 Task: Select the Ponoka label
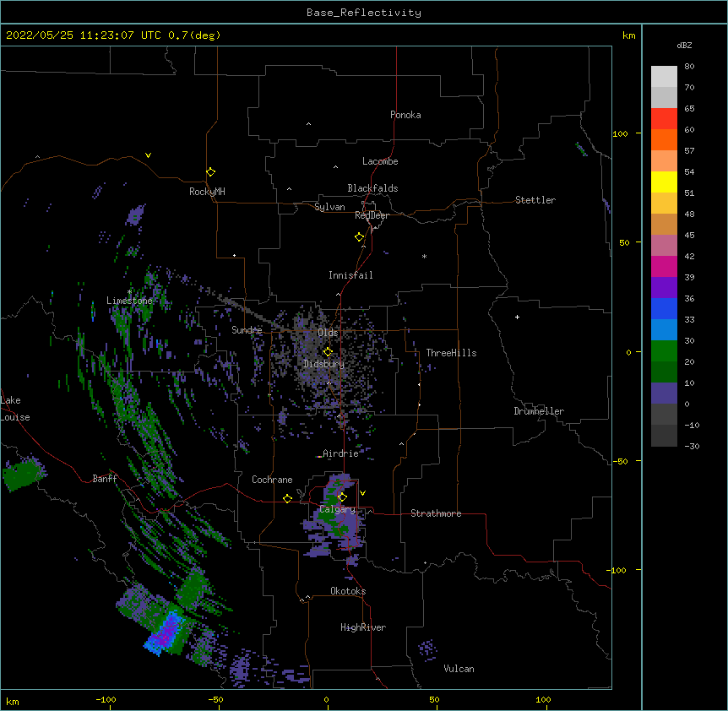(x=405, y=115)
